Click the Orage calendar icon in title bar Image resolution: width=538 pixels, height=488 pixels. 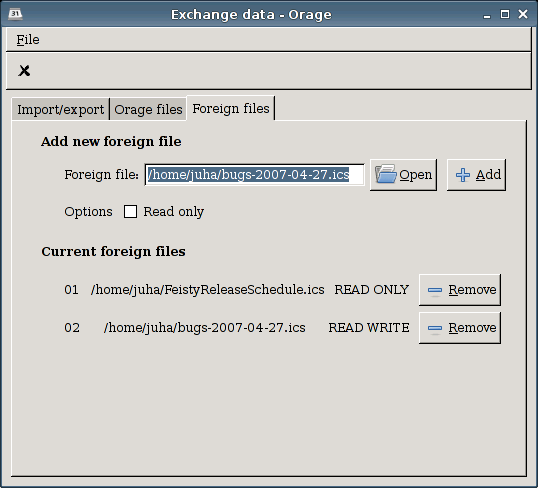(15, 14)
